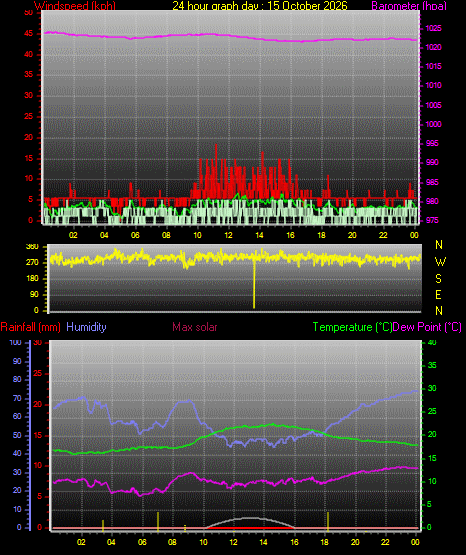The height and width of the screenshot is (555, 466).
Task: Click the 1025 barometer axis value
Action: click(433, 28)
